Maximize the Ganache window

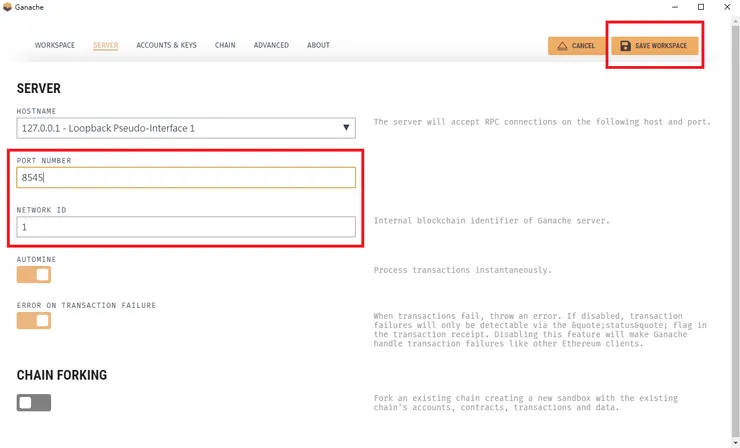coord(701,7)
